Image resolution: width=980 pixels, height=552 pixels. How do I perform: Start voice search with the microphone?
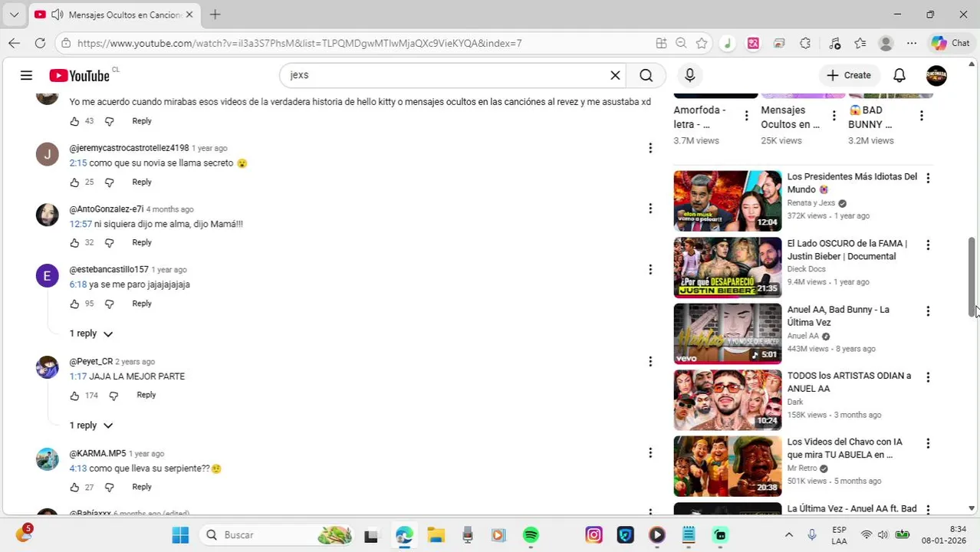pos(690,75)
